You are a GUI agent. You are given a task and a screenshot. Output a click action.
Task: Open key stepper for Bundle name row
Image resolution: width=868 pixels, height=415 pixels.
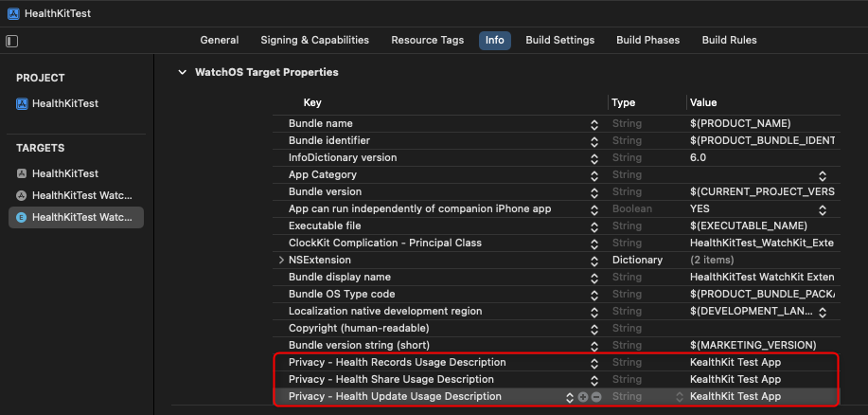click(x=594, y=124)
